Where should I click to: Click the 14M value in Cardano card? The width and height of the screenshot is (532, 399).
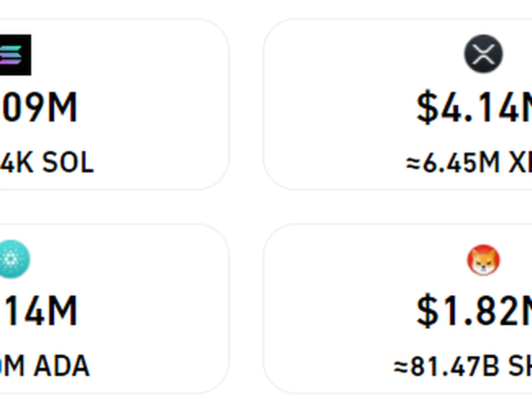(39, 311)
